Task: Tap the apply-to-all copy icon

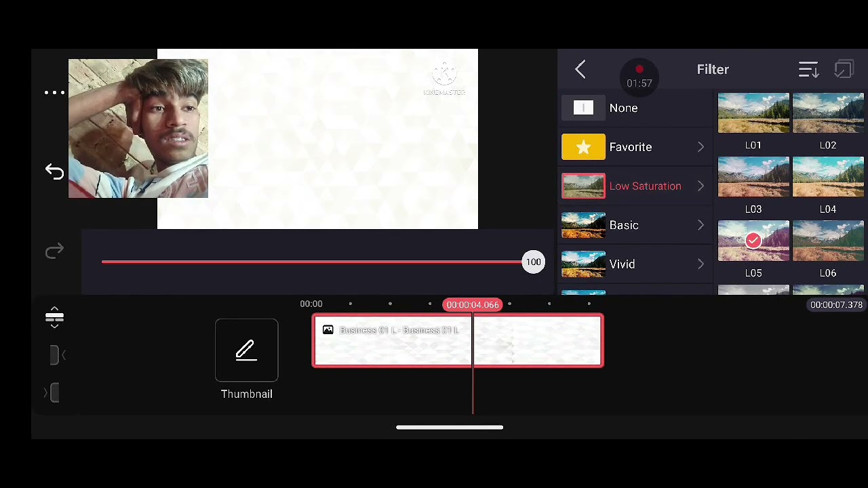Action: (844, 69)
